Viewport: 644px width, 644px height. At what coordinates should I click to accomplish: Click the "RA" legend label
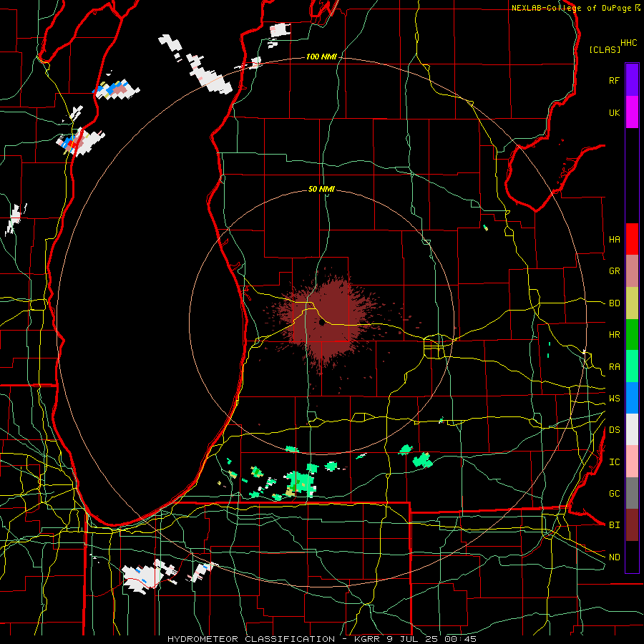tap(614, 367)
